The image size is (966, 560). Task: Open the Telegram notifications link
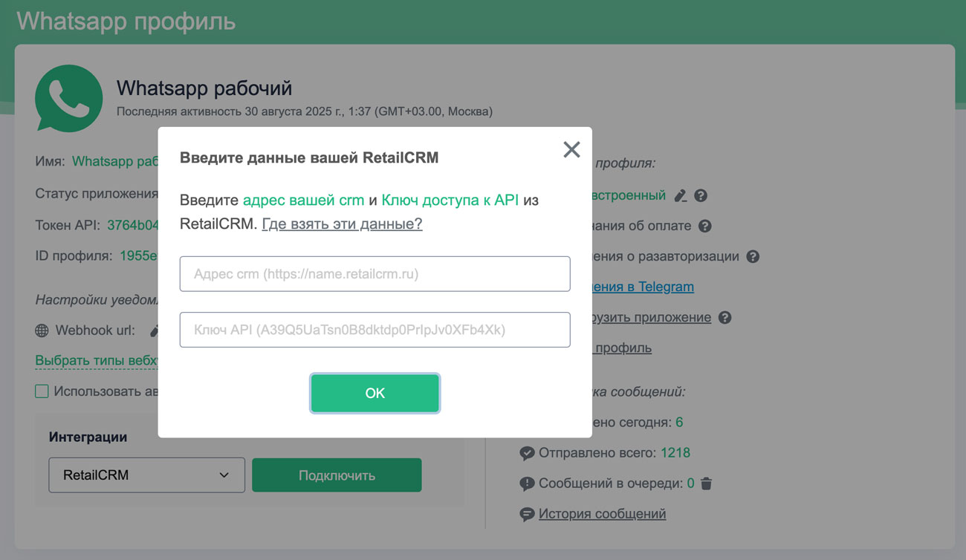644,287
